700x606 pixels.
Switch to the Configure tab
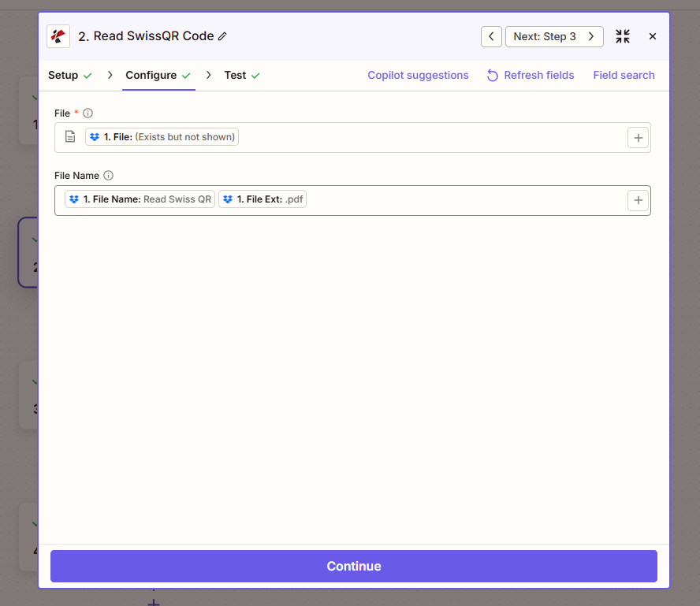151,76
